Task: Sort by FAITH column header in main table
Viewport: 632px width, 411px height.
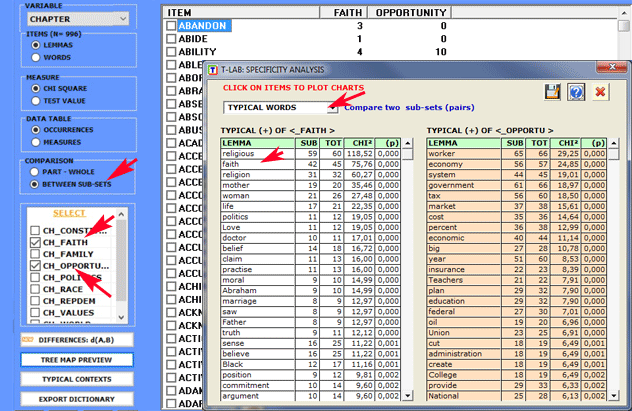Action: [343, 12]
